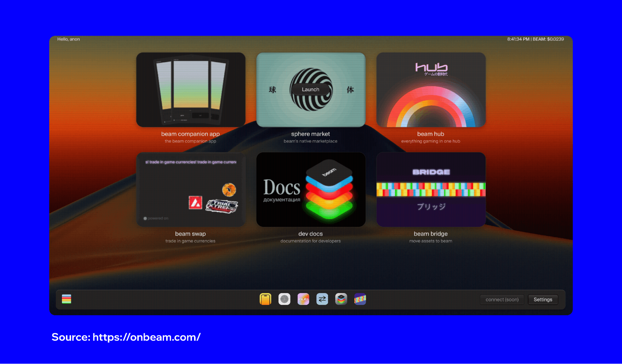
Task: Open the beam hub card
Action: tap(431, 90)
